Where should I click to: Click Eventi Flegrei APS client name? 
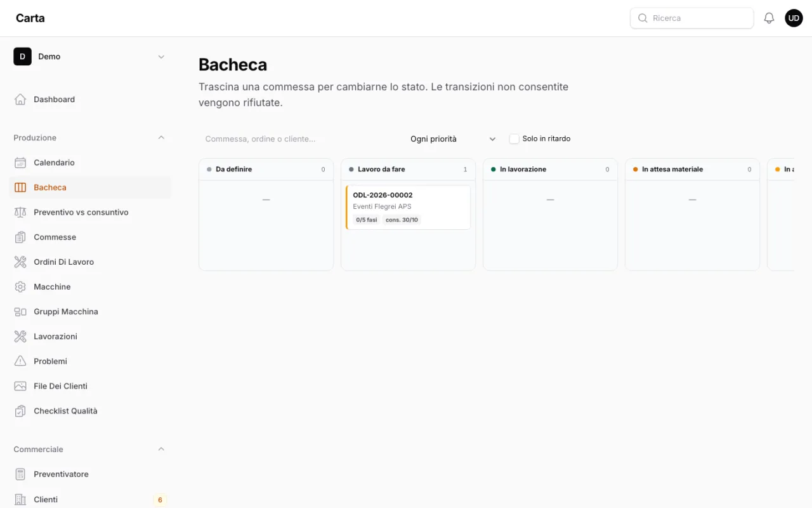382,206
